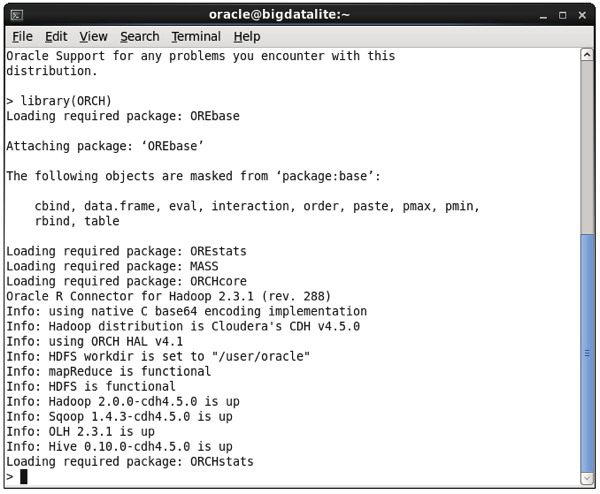600x494 pixels.
Task: Click 'Info: mapReduce is functional' line
Action: (x=108, y=371)
